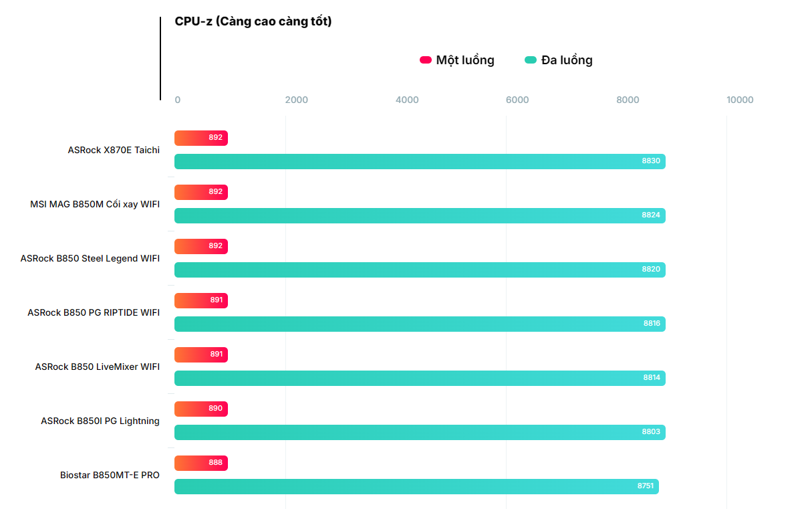812x509 pixels.
Task: Click Biostar B850MT-E PRO 888 bar
Action: pos(200,463)
